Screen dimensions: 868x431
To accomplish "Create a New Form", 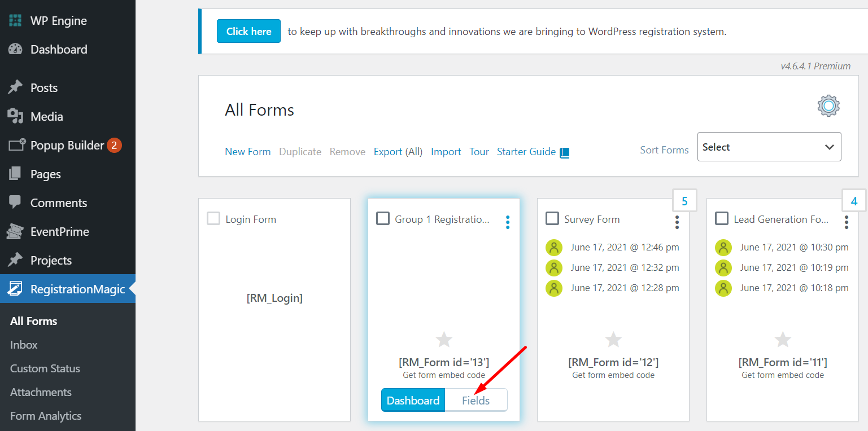I will pyautogui.click(x=248, y=151).
